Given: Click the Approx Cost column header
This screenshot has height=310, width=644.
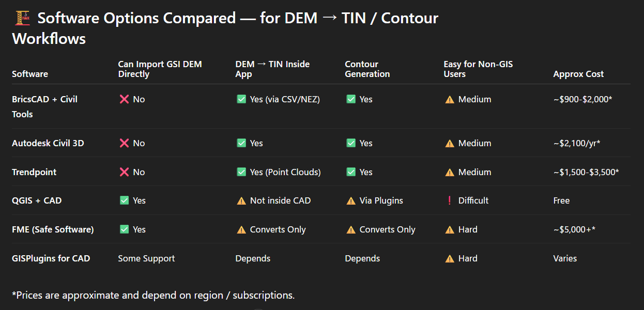Looking at the screenshot, I should (578, 74).
